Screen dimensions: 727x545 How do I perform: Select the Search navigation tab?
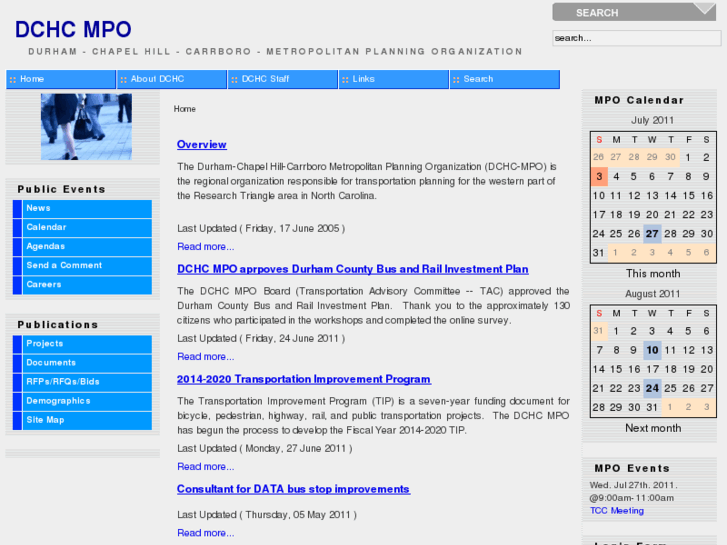(x=504, y=79)
